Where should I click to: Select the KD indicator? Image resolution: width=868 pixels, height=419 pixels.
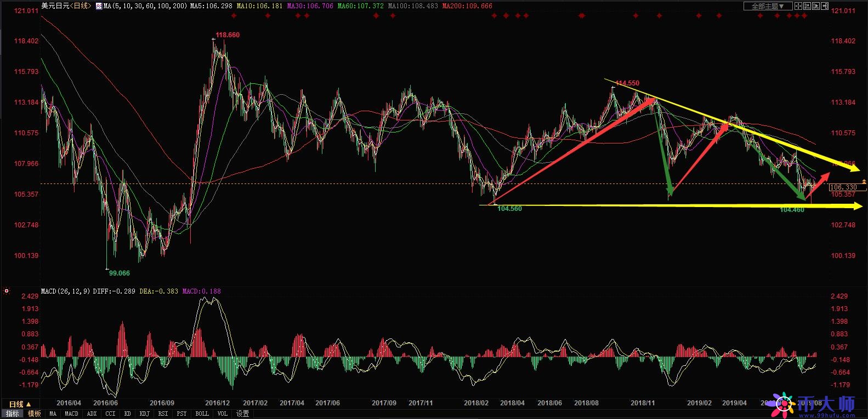point(128,414)
